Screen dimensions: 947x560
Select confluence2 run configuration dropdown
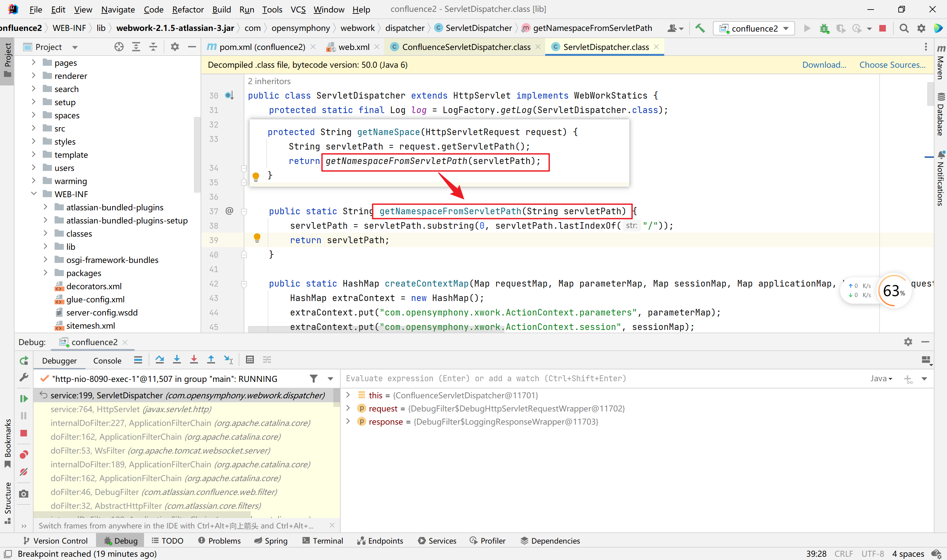pyautogui.click(x=754, y=28)
